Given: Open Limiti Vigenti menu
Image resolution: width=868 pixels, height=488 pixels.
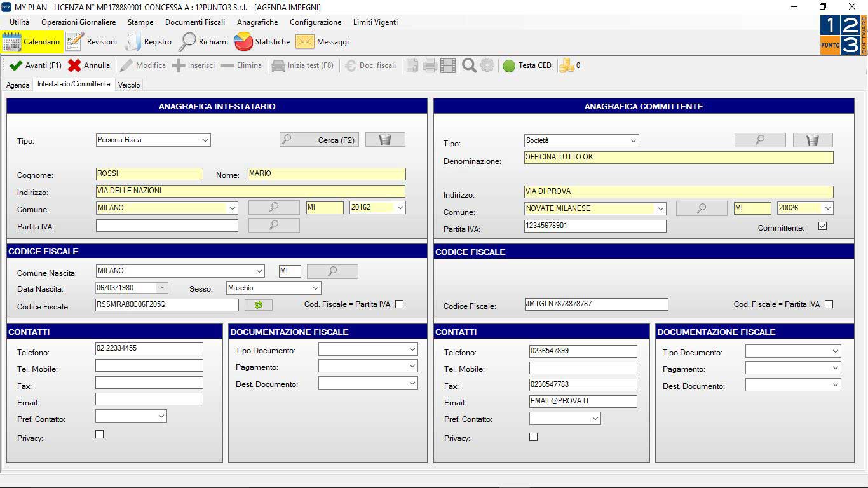Looking at the screenshot, I should pos(376,22).
